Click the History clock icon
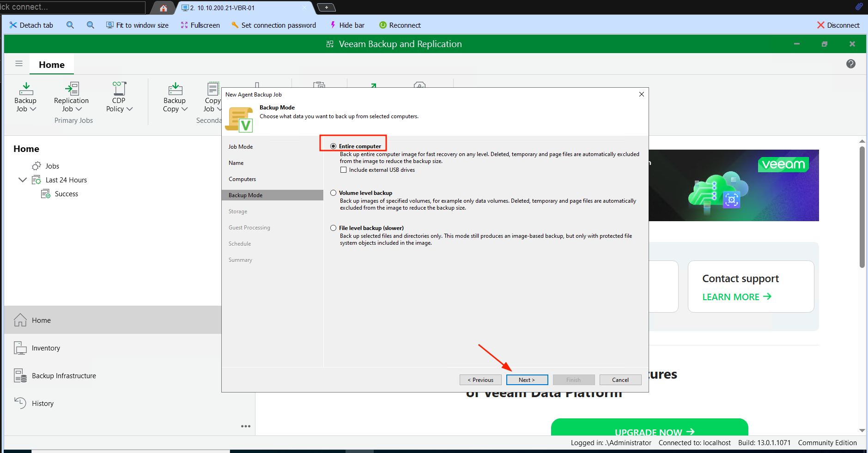Viewport: 868px width, 453px height. click(x=20, y=403)
